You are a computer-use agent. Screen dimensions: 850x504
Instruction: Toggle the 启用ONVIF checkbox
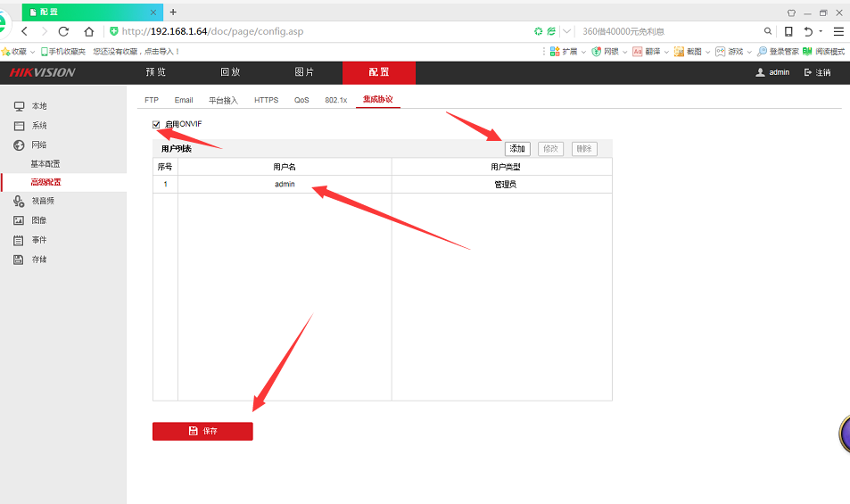pos(157,124)
